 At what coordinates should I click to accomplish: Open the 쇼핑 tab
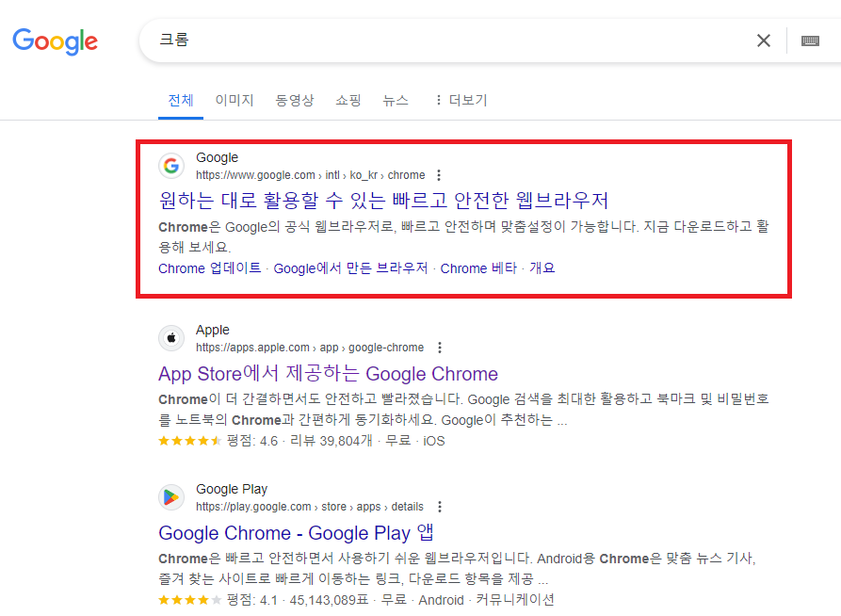pos(348,101)
